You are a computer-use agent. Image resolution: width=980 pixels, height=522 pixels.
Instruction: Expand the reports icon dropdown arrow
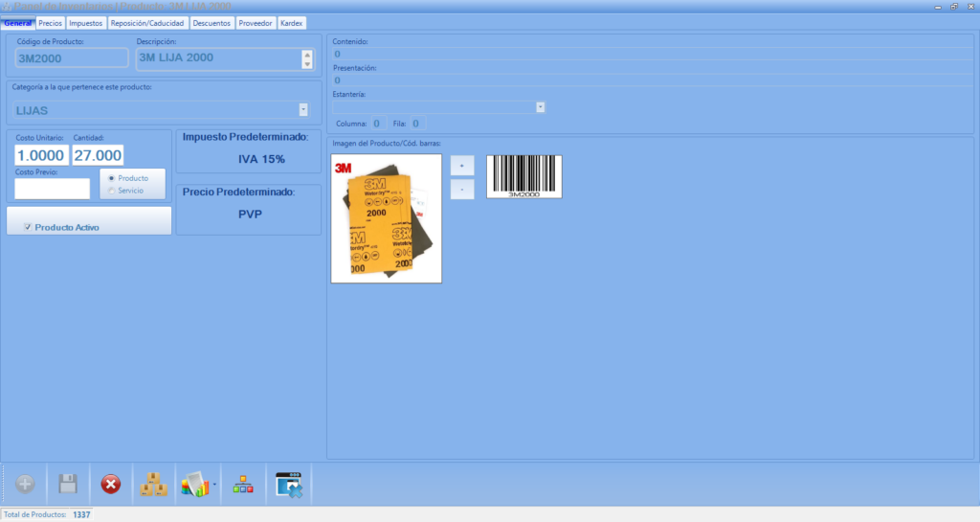coord(214,484)
